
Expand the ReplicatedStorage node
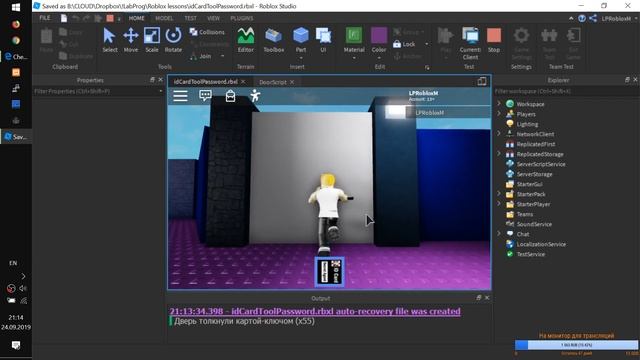click(x=499, y=154)
